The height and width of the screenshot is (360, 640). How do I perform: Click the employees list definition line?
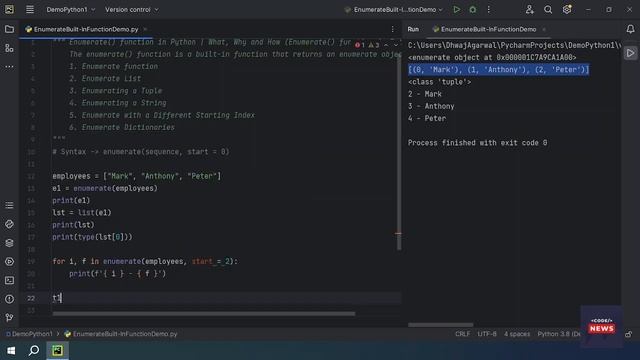pos(136,176)
